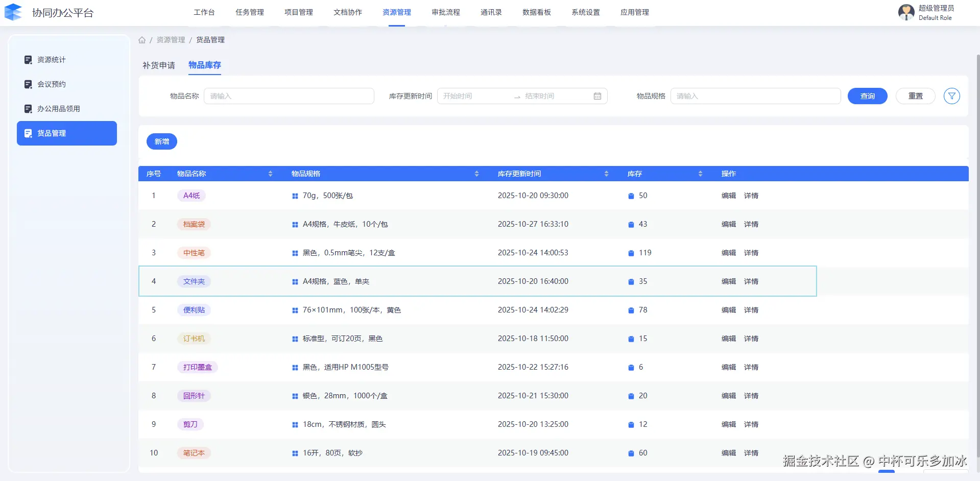This screenshot has height=481, width=980.
Task: Click 编辑 for the A4纸 row
Action: click(728, 196)
